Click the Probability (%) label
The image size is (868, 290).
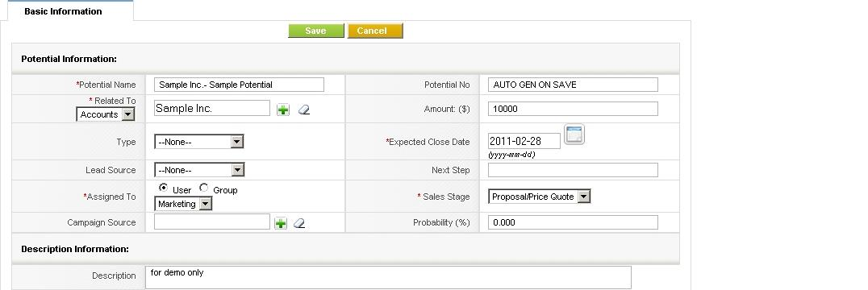point(442,222)
